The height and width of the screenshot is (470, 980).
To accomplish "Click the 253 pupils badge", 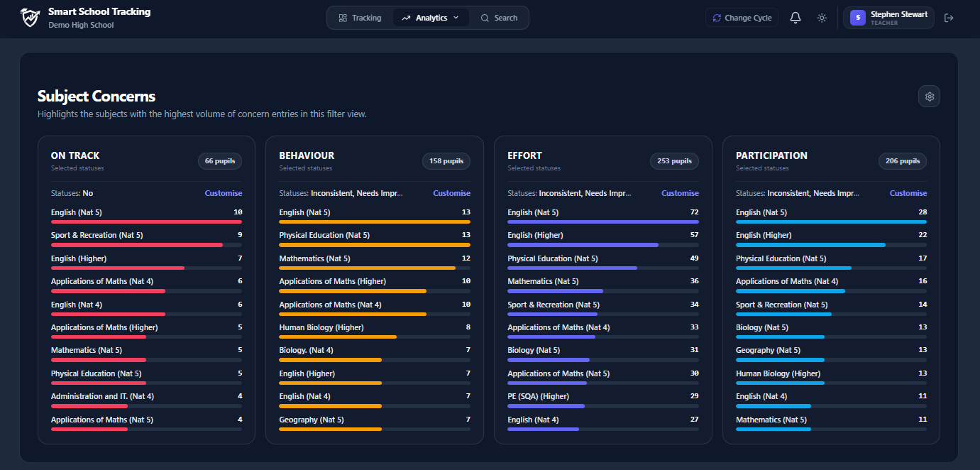I will click(674, 161).
